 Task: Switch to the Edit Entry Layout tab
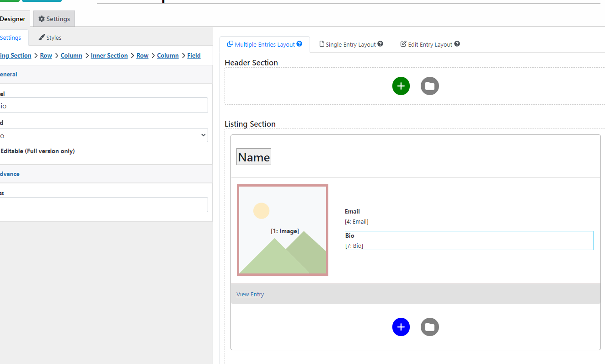point(430,44)
